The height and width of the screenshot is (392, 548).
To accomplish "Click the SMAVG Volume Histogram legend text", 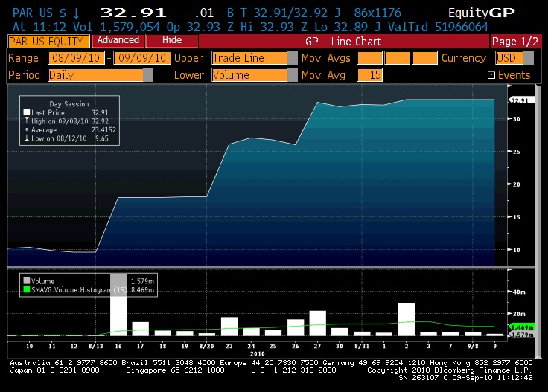I will 79,290.
